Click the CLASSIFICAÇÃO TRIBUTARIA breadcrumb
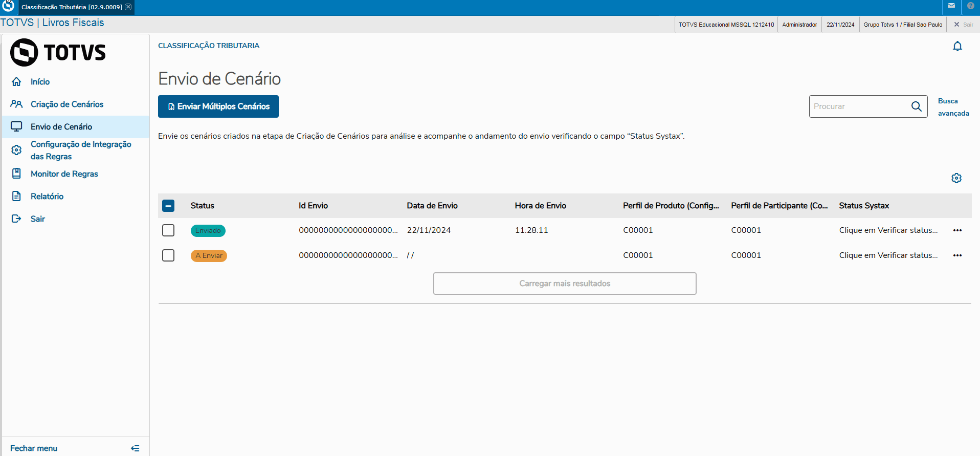Screen dimensions: 980x456 (209, 46)
